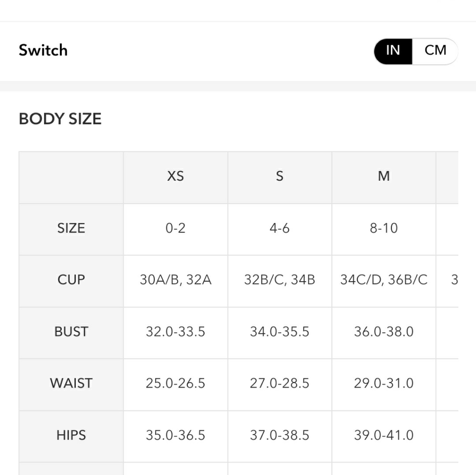Click the 8-10 size cell
The image size is (476, 475).
pyautogui.click(x=384, y=229)
